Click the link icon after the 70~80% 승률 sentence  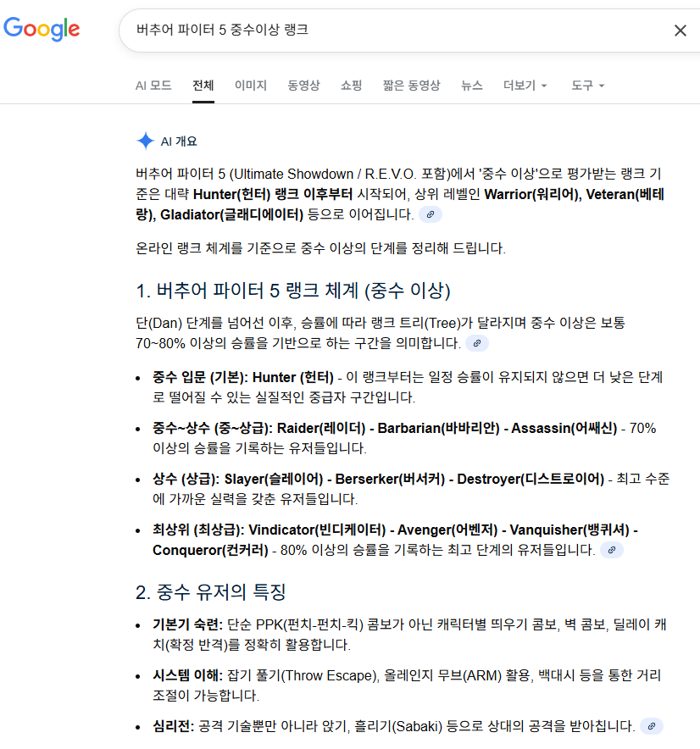click(x=477, y=343)
